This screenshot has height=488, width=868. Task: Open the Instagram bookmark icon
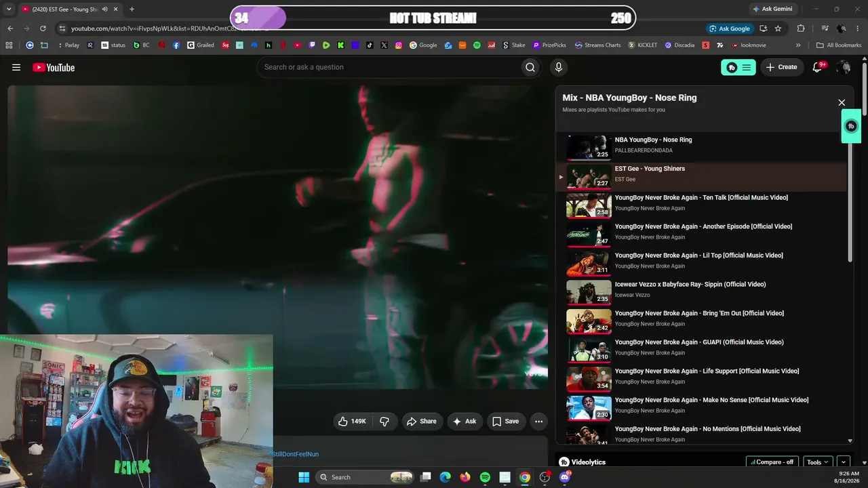pos(399,45)
